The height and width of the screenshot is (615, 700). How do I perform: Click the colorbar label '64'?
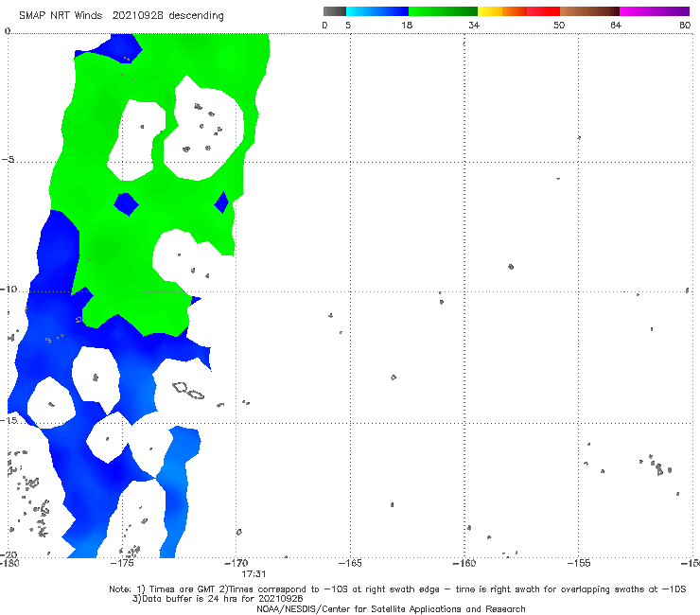click(616, 26)
